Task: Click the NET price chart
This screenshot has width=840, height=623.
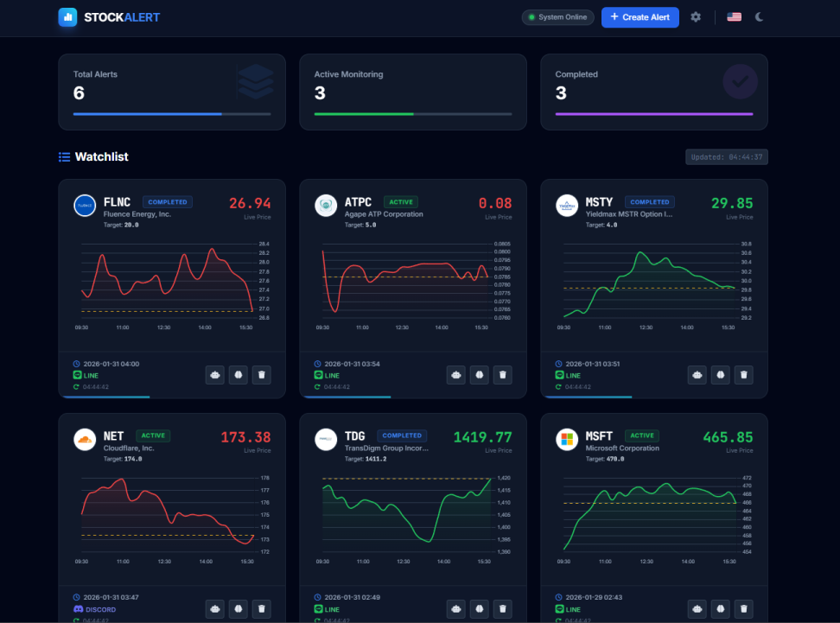Action: [172, 519]
